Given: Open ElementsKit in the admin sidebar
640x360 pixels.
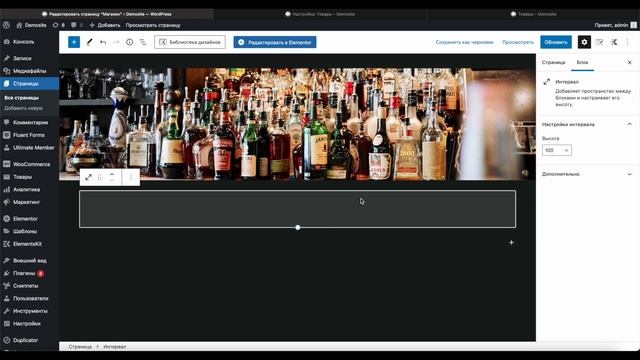Looking at the screenshot, I should tap(29, 244).
